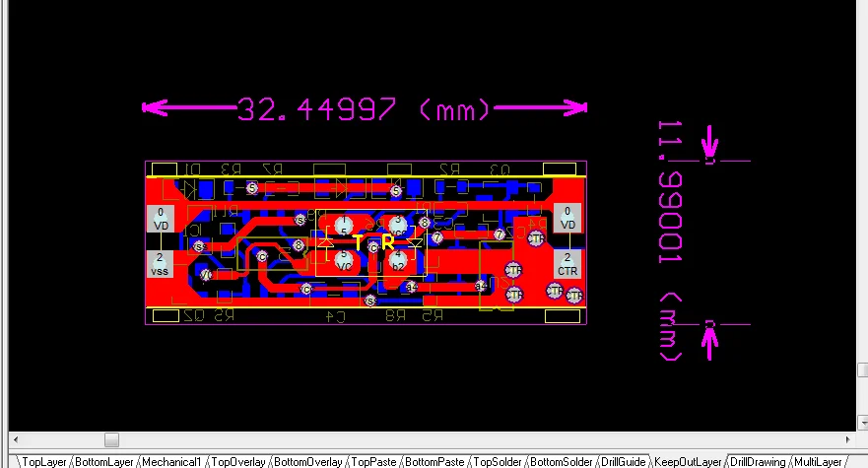Open the Mechanical1 layer tab

coord(171,461)
